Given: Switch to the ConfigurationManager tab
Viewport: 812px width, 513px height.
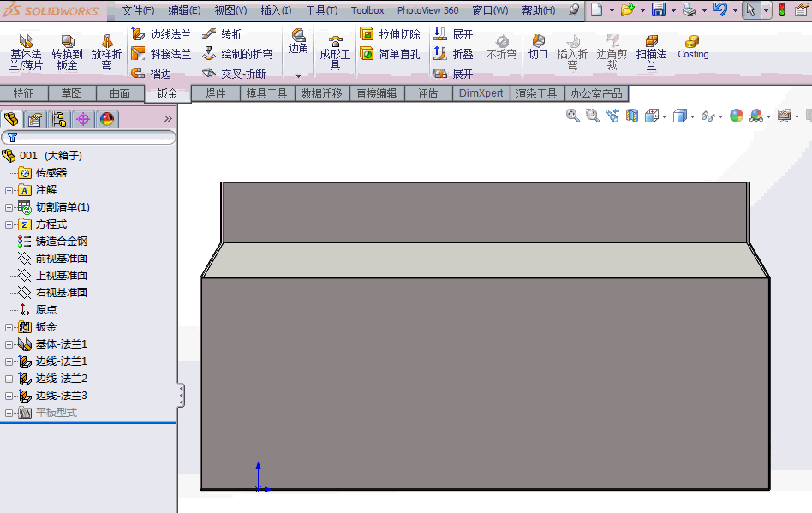Looking at the screenshot, I should [58, 119].
